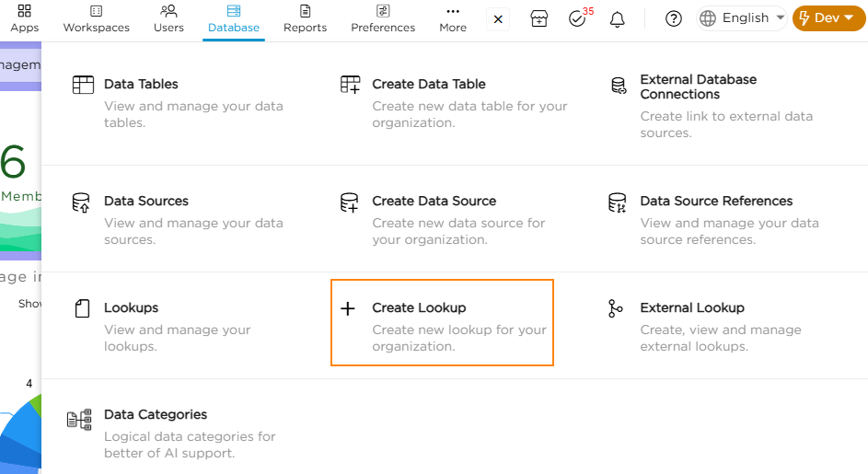This screenshot has width=868, height=474.
Task: Open the marketplace store icon
Action: (x=539, y=18)
